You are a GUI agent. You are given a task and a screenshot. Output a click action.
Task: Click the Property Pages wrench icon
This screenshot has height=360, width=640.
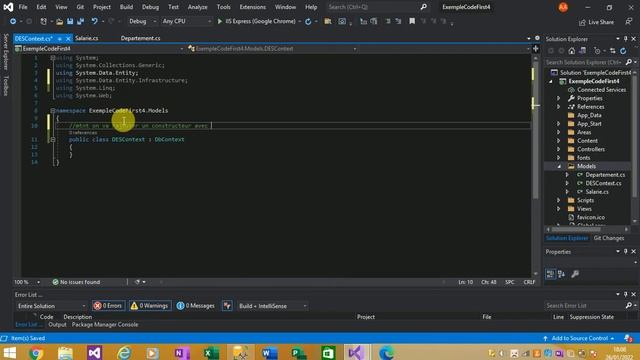575,274
